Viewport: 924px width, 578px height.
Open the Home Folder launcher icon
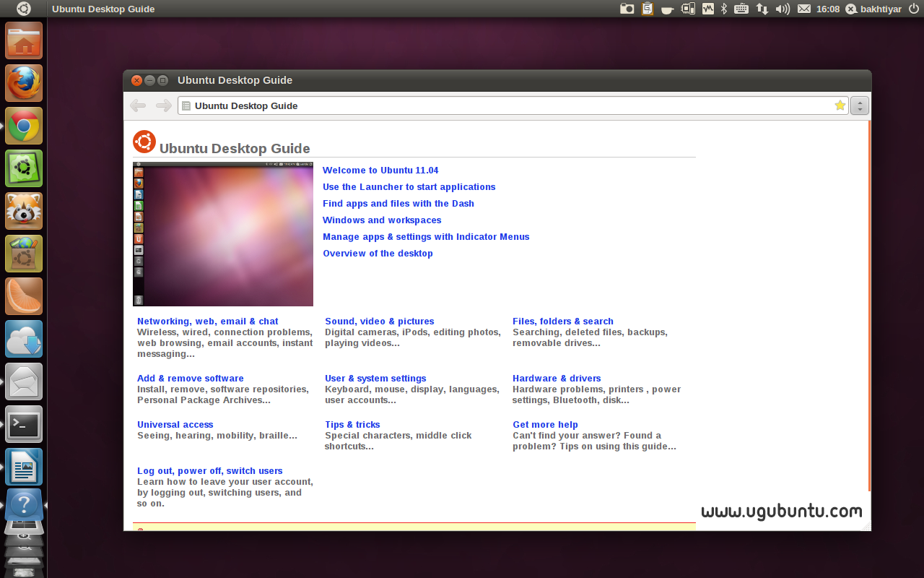coord(24,40)
